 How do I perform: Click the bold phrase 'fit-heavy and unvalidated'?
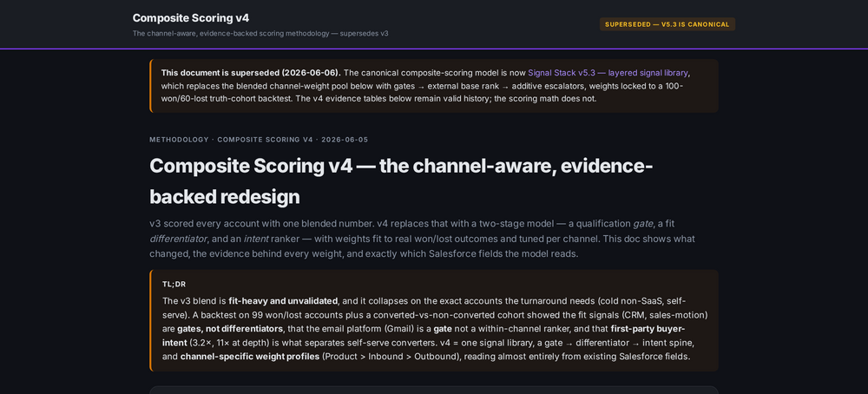pyautogui.click(x=283, y=301)
